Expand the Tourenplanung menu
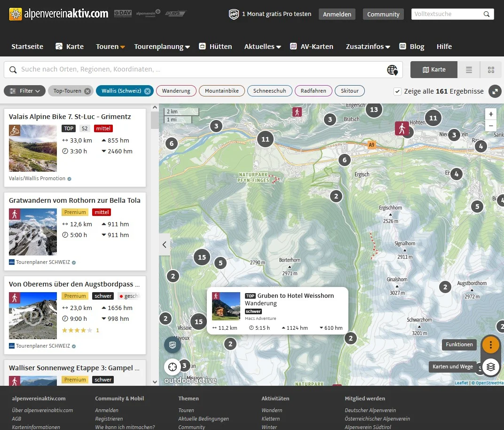 tap(162, 47)
